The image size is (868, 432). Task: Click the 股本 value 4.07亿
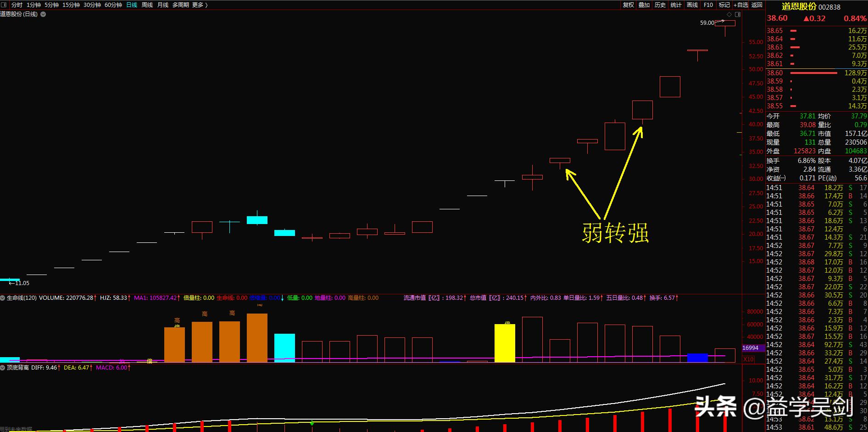(x=858, y=161)
